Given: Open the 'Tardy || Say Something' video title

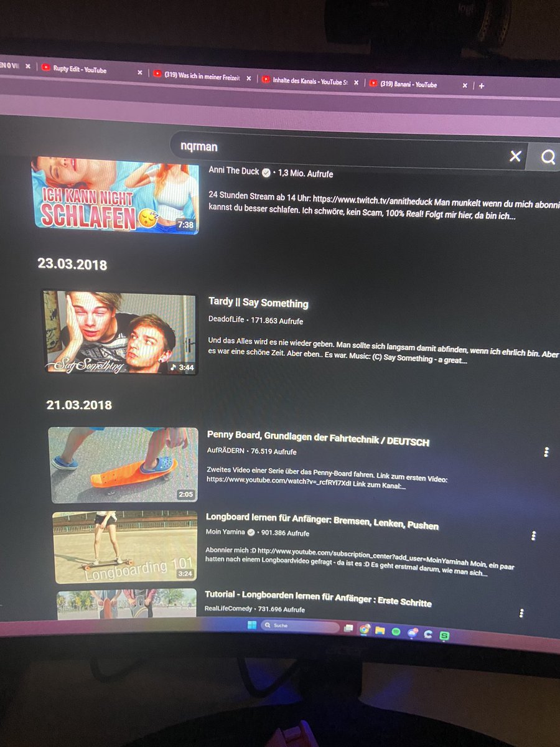Looking at the screenshot, I should click(258, 303).
